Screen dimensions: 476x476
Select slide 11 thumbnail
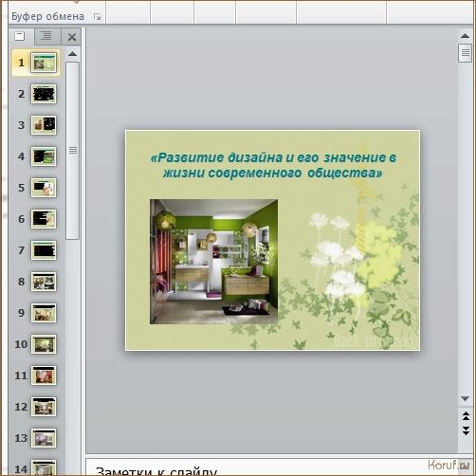44,375
